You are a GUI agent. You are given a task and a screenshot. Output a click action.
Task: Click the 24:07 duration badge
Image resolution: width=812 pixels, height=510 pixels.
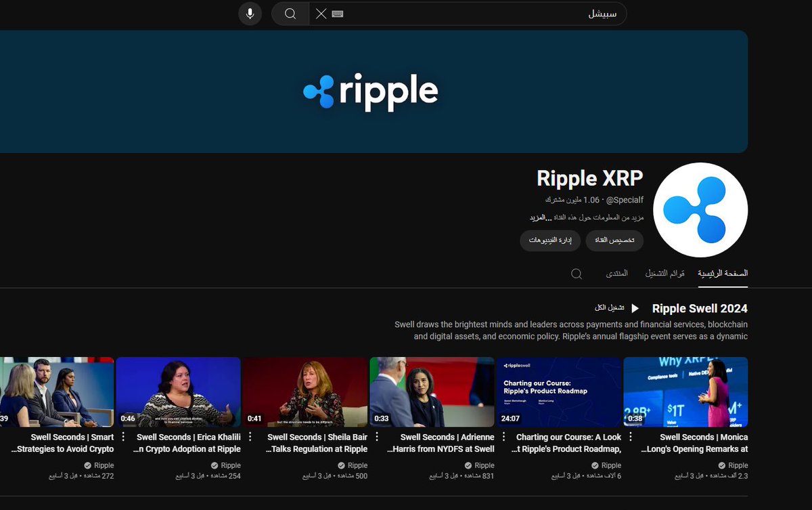point(511,419)
